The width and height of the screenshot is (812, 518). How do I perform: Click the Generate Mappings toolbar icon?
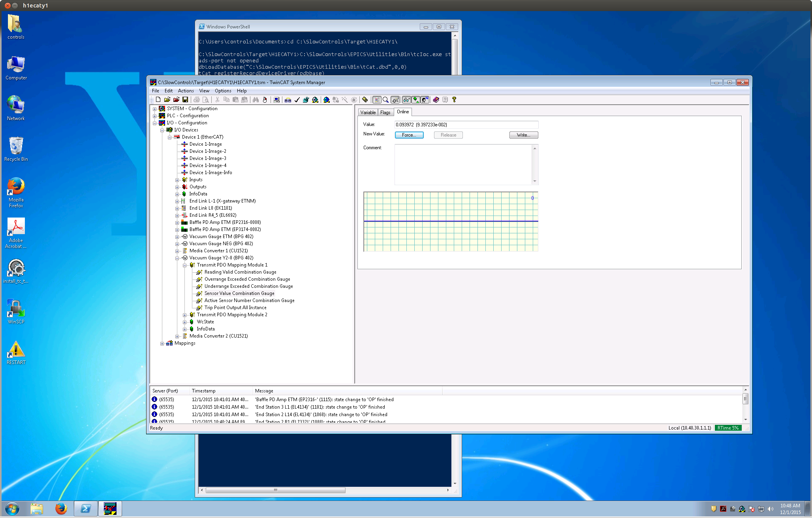pyautogui.click(x=288, y=100)
